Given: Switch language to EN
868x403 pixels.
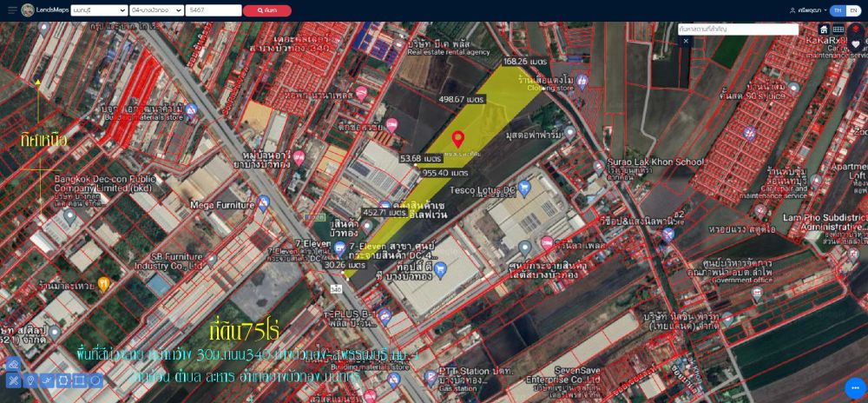Looking at the screenshot, I should [x=853, y=10].
